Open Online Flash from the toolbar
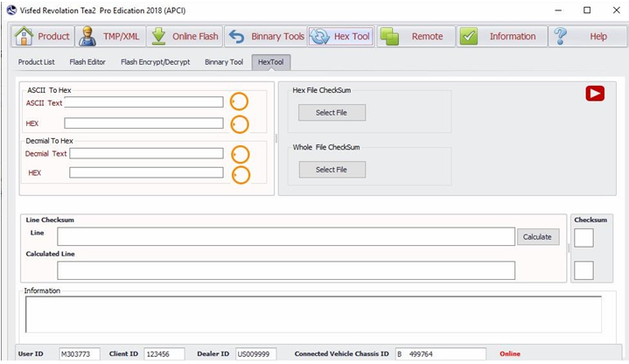This screenshot has height=364, width=629. pos(184,37)
